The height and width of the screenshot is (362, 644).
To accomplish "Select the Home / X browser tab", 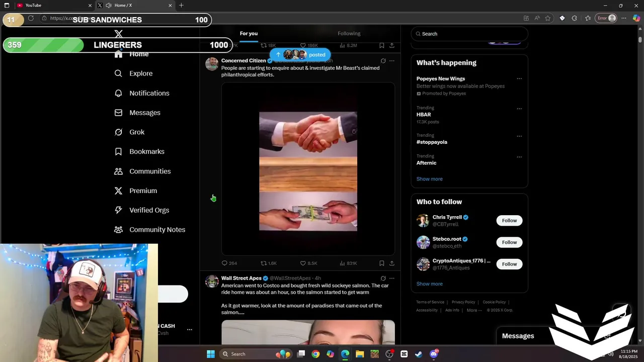I will pos(135,6).
